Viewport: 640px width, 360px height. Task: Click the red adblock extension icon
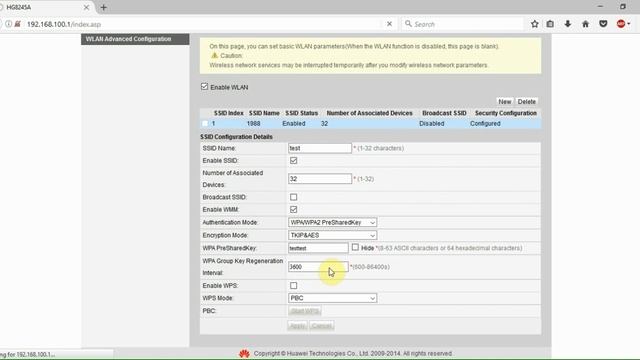click(x=621, y=24)
